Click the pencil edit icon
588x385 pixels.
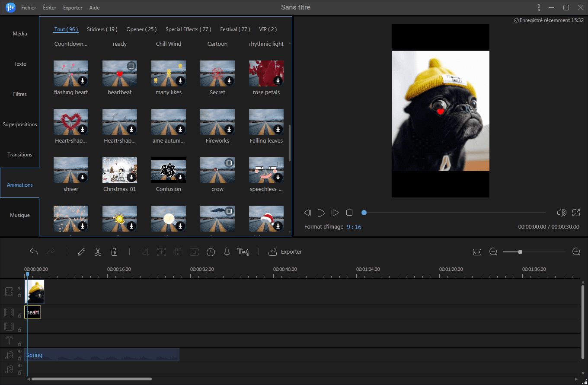tap(81, 252)
